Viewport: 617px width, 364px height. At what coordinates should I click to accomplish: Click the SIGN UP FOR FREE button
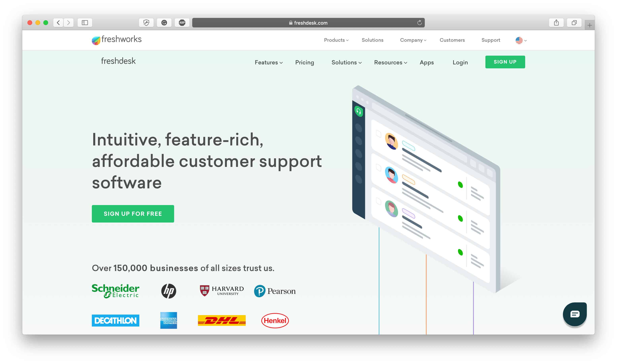pyautogui.click(x=133, y=213)
